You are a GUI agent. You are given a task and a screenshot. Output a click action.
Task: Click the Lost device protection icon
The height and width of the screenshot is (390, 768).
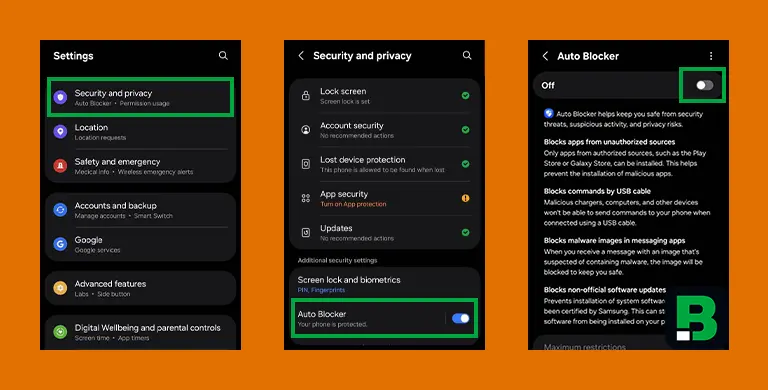coord(306,164)
